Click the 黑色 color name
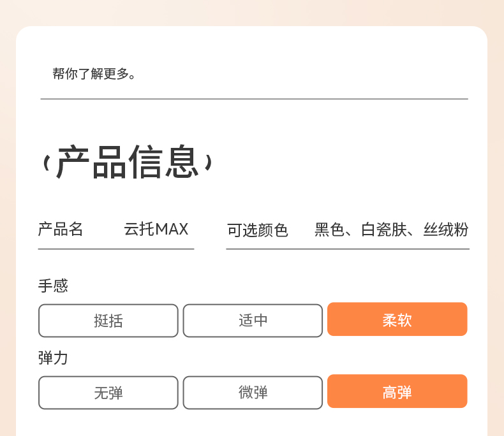 [x=330, y=230]
